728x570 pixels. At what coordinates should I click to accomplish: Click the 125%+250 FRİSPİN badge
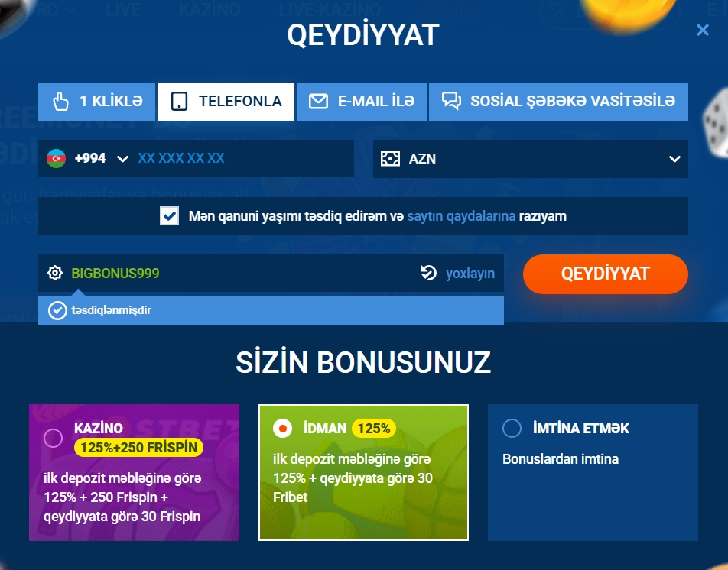click(x=139, y=448)
